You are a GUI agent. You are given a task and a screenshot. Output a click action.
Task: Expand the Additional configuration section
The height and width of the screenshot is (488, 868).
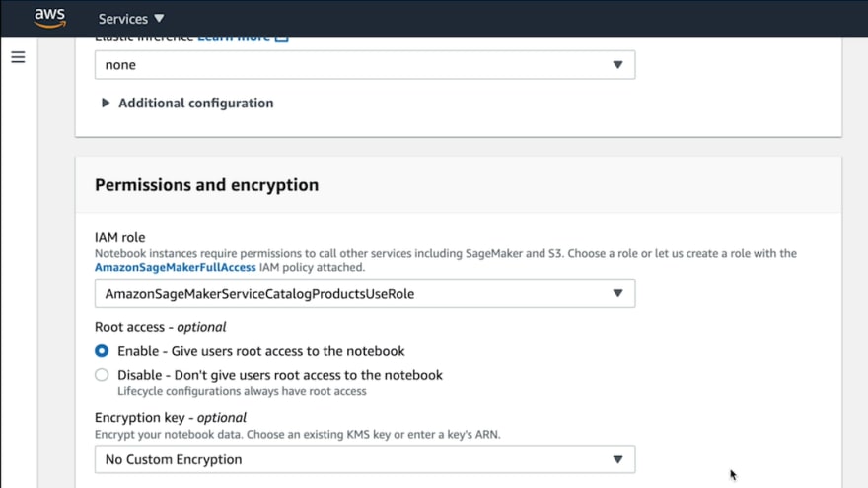point(187,103)
